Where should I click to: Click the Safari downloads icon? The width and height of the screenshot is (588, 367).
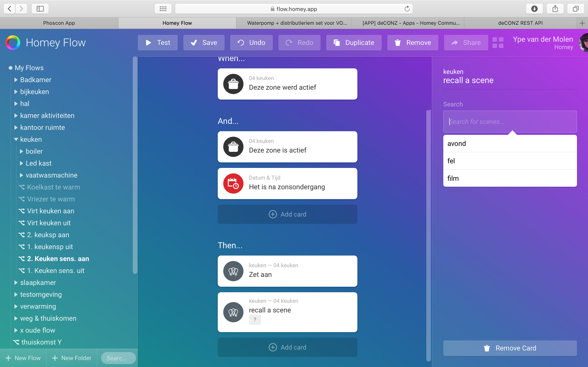[x=534, y=9]
